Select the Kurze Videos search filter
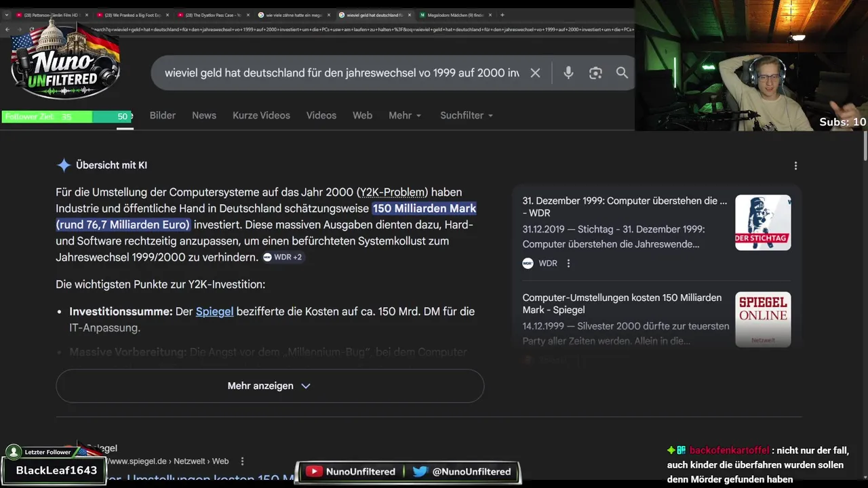 (x=261, y=115)
